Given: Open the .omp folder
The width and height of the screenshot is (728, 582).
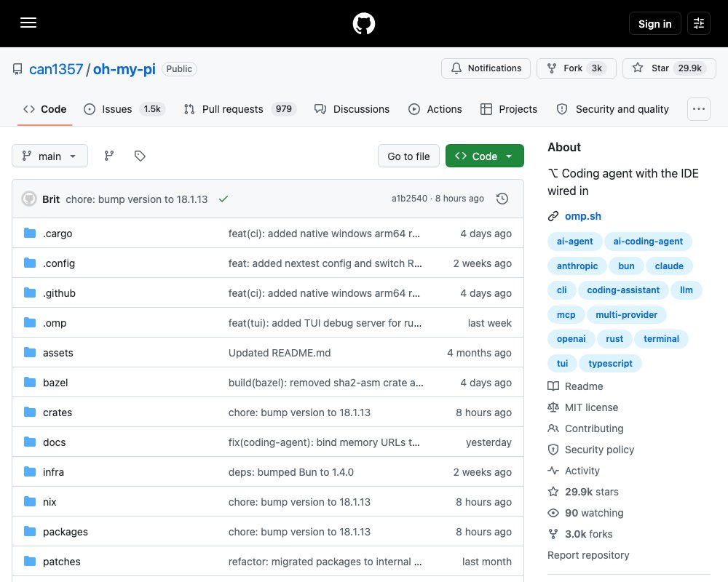Looking at the screenshot, I should pyautogui.click(x=55, y=323).
